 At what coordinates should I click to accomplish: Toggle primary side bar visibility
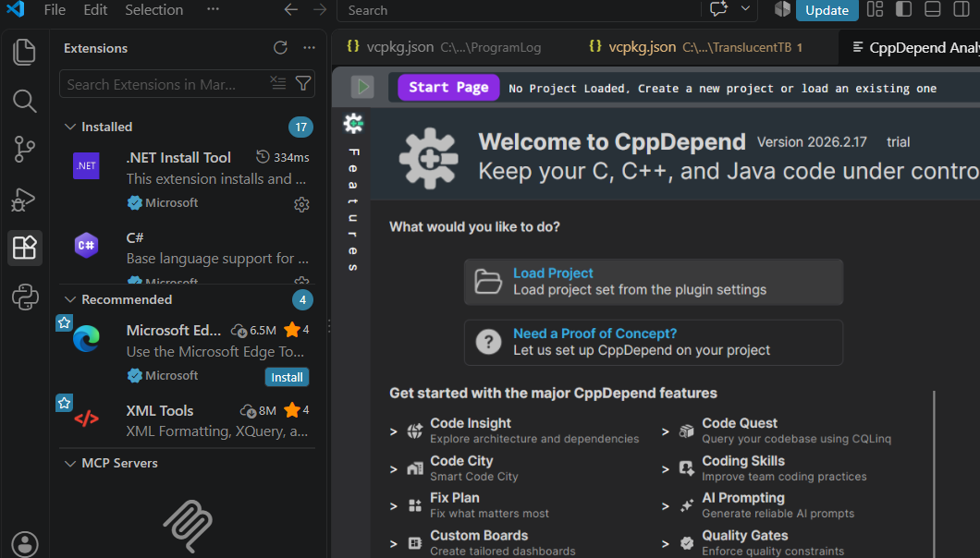pyautogui.click(x=904, y=9)
